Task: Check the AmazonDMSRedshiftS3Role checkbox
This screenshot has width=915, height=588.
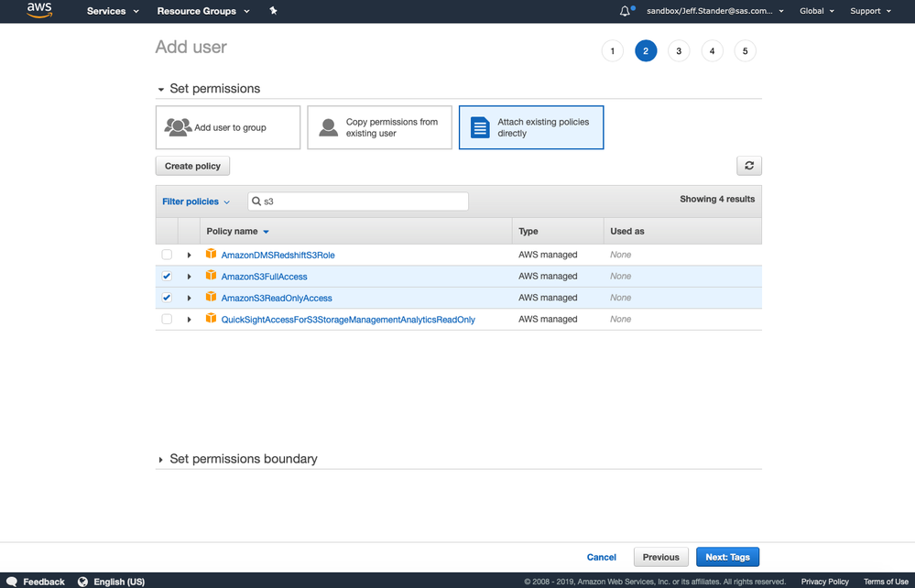Action: (x=167, y=255)
